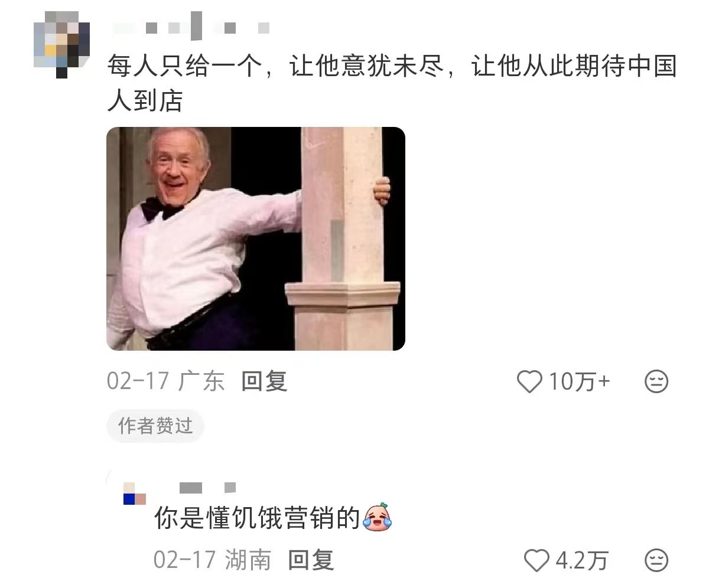Open the reply author's blurred username

click(207, 488)
